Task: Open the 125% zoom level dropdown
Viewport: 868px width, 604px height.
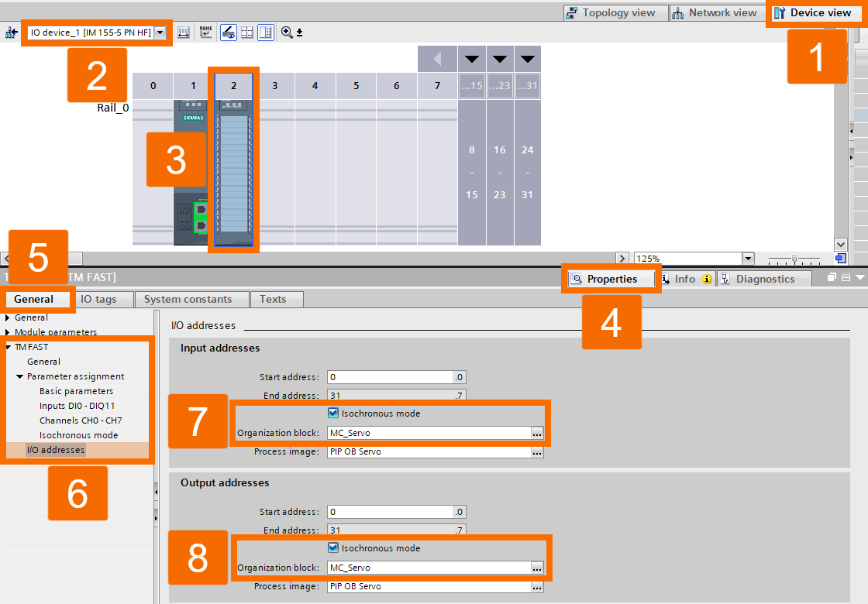Action: click(749, 259)
